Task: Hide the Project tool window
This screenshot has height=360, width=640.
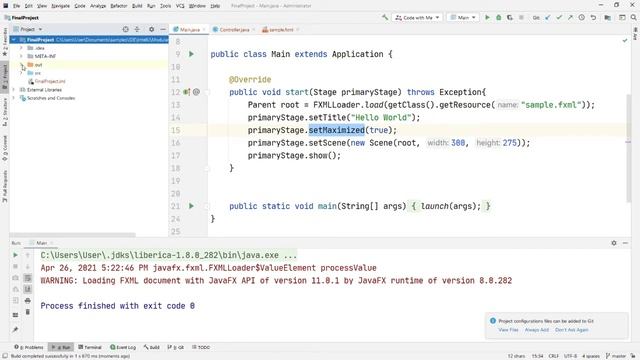Action: click(x=163, y=29)
